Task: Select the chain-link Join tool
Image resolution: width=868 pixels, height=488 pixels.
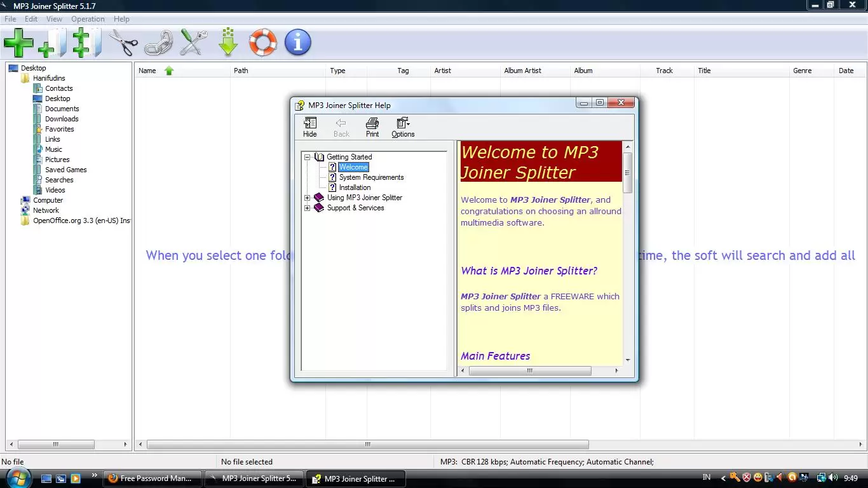Action: coord(158,42)
